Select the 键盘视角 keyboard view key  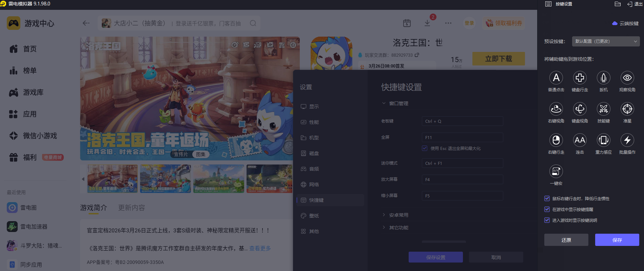[580, 109]
